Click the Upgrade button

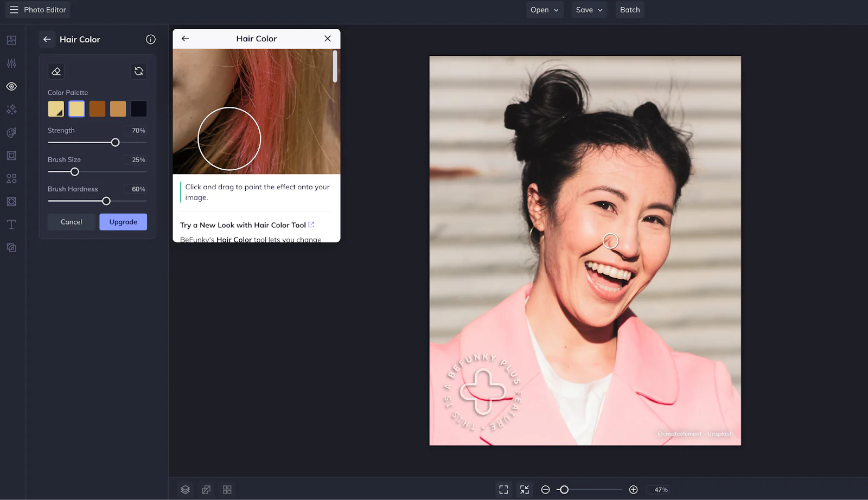[x=123, y=222]
